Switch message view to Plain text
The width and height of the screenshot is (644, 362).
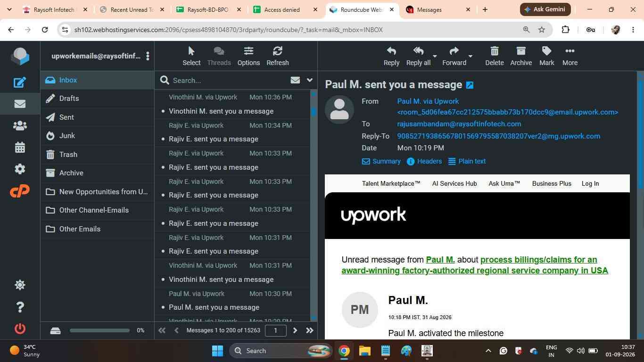(467, 161)
